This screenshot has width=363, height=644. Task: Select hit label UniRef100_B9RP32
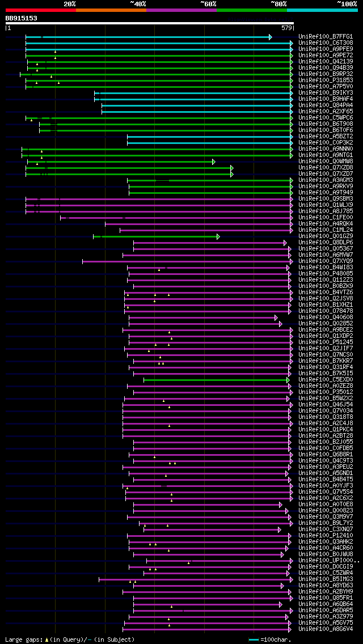[x=326, y=74]
